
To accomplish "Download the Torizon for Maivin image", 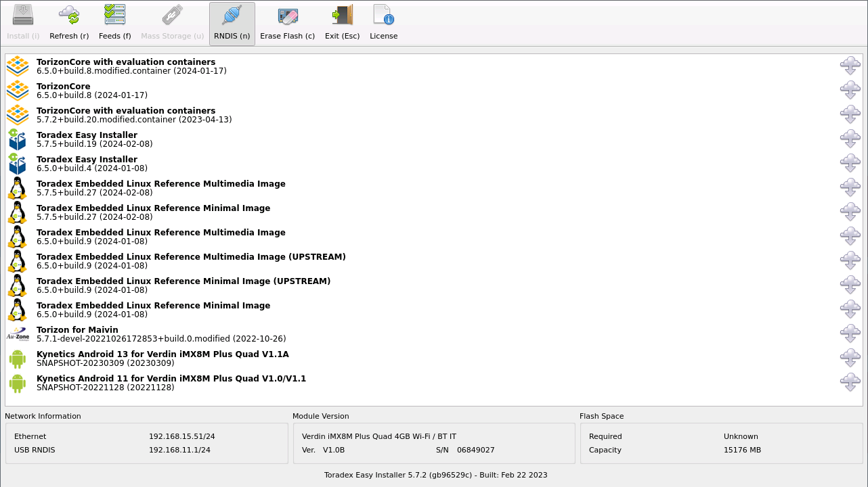I will point(850,333).
